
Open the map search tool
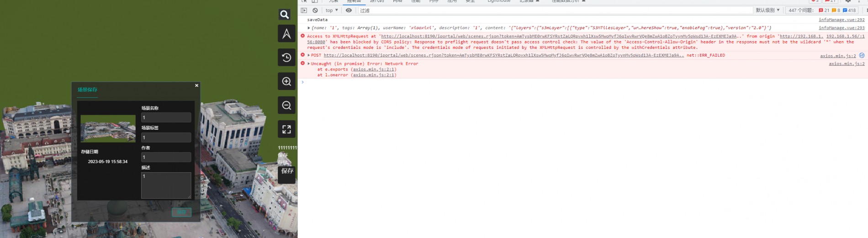pyautogui.click(x=285, y=15)
